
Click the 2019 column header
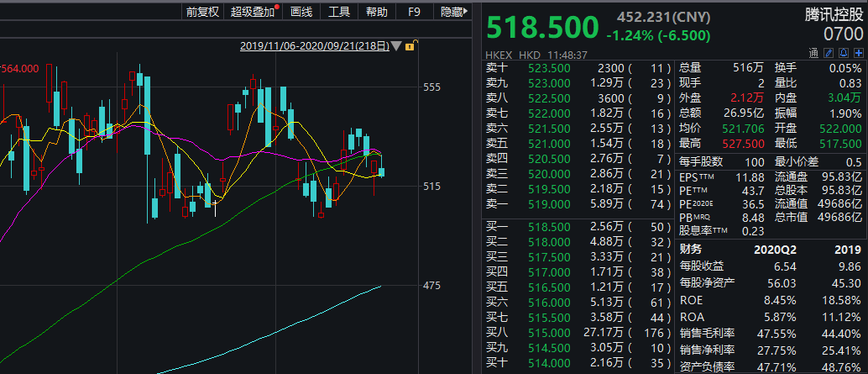pos(848,250)
